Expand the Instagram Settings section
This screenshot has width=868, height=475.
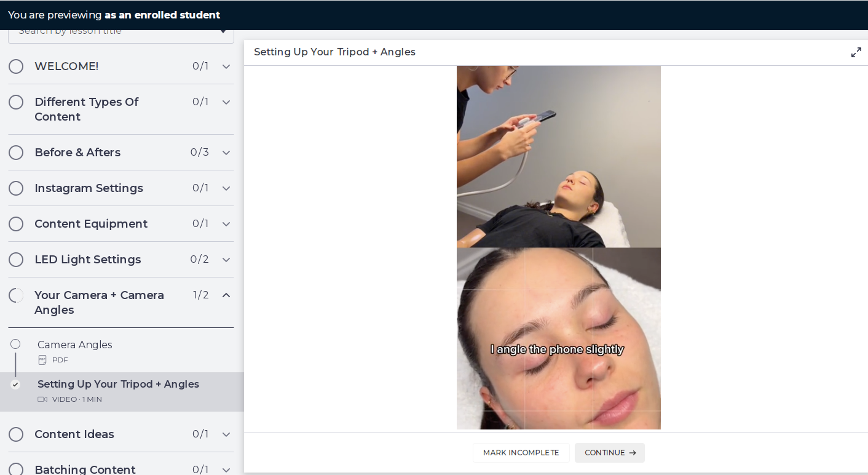click(226, 188)
